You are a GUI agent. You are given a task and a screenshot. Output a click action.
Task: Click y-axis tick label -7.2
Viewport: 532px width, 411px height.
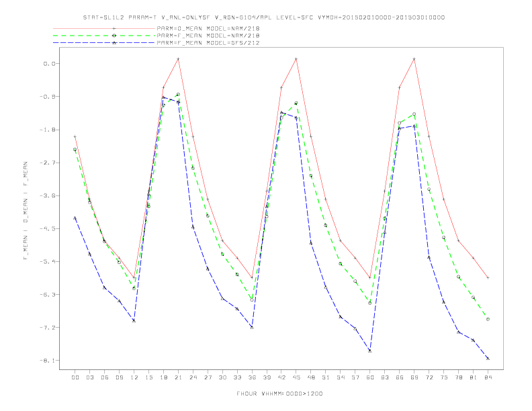[x=46, y=328]
